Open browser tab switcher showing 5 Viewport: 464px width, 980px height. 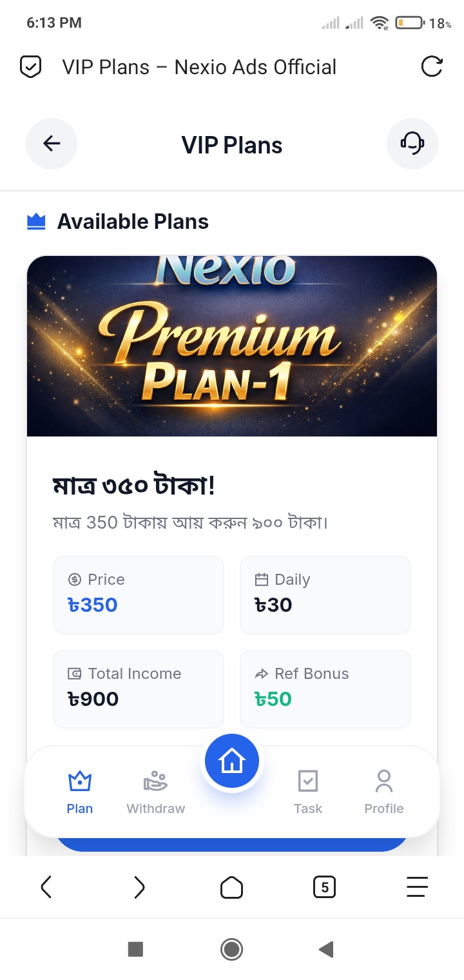pos(324,888)
